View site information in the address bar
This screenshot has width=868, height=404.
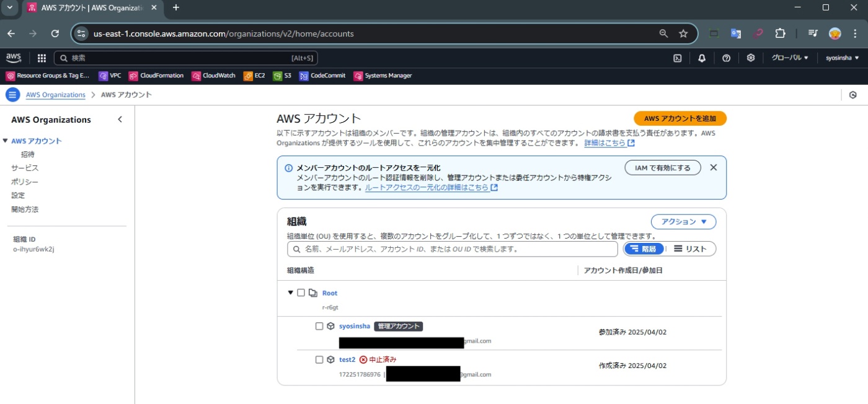(81, 33)
